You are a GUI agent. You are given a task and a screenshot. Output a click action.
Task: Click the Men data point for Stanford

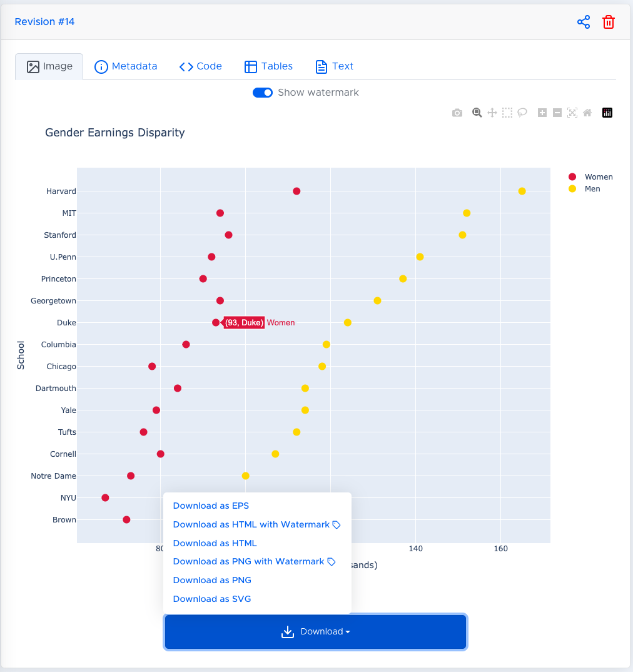pyautogui.click(x=462, y=235)
